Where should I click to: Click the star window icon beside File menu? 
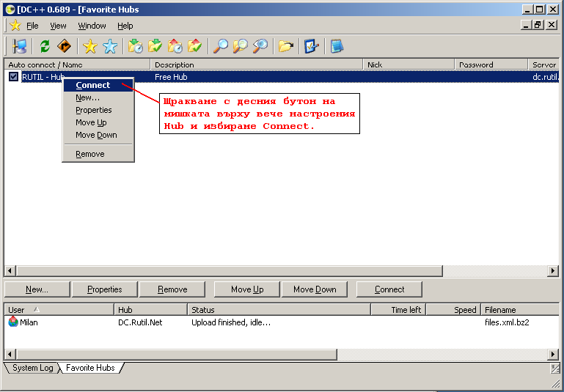pos(15,26)
